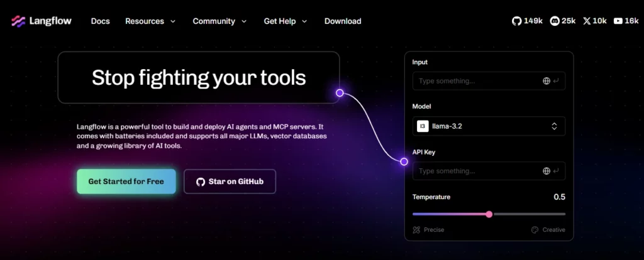Click the Precise icon under the slider
Image resolution: width=644 pixels, height=260 pixels.
(x=416, y=230)
